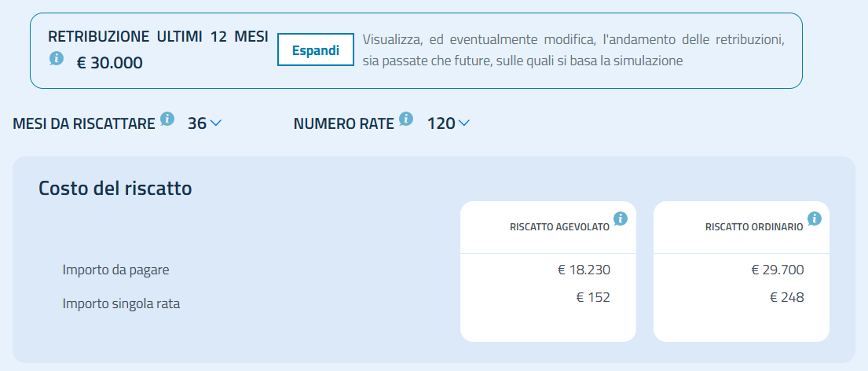Screen dimensions: 868x371
Task: Click the € 248 installment value
Action: coord(787,297)
